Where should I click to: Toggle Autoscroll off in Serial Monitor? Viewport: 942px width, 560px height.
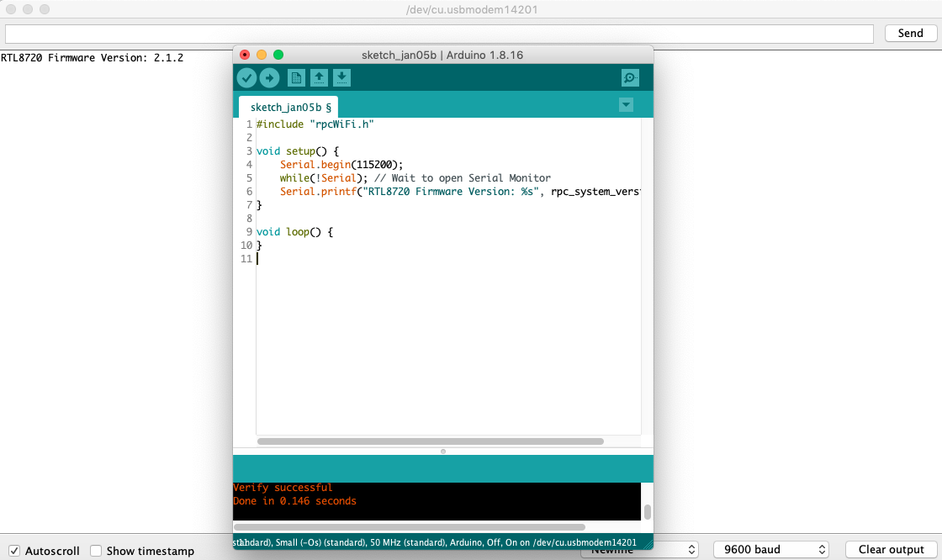point(14,550)
